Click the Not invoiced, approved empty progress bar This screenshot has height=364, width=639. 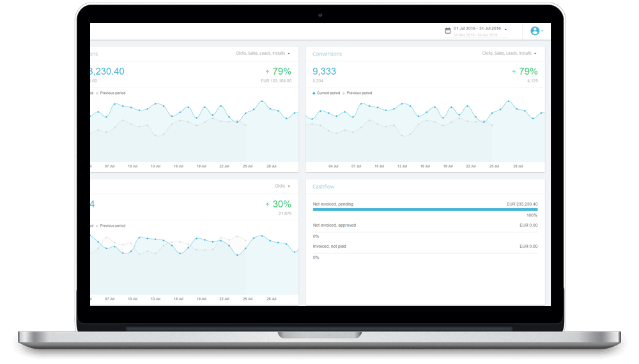click(x=425, y=232)
